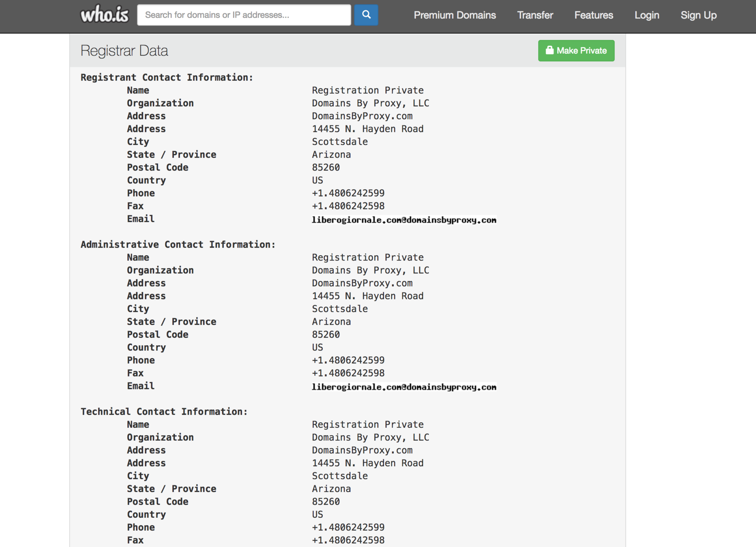Select Registrant address DomainsByProxy.com
The height and width of the screenshot is (547, 756).
(362, 116)
